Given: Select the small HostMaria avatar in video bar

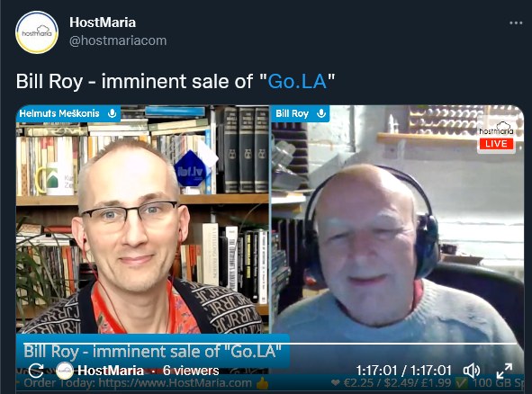Looking at the screenshot, I should tap(65, 371).
